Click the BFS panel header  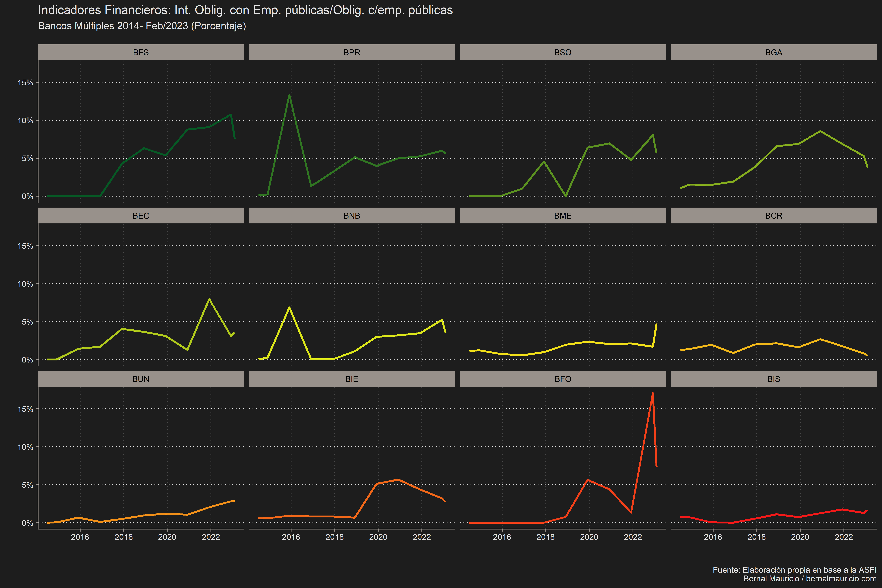pyautogui.click(x=141, y=52)
